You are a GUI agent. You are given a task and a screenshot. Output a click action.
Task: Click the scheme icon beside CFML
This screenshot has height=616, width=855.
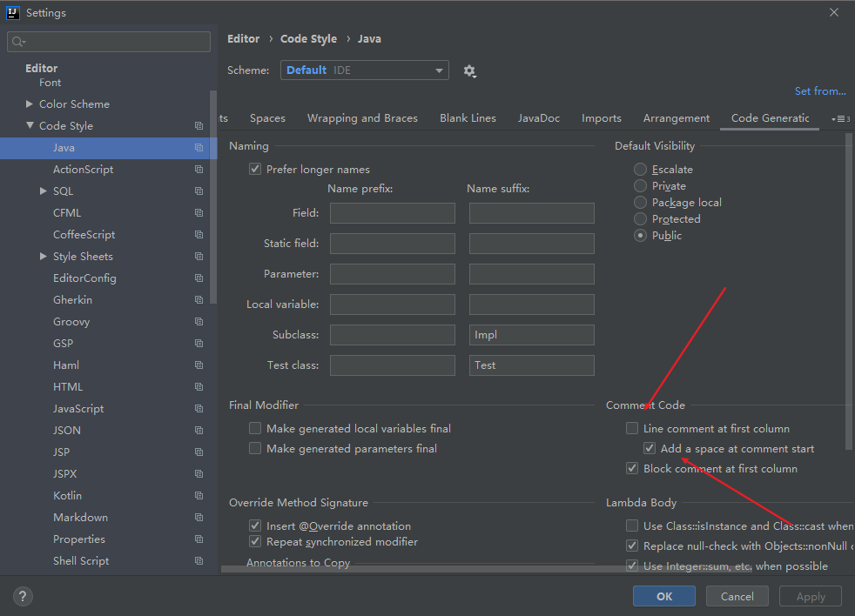199,213
